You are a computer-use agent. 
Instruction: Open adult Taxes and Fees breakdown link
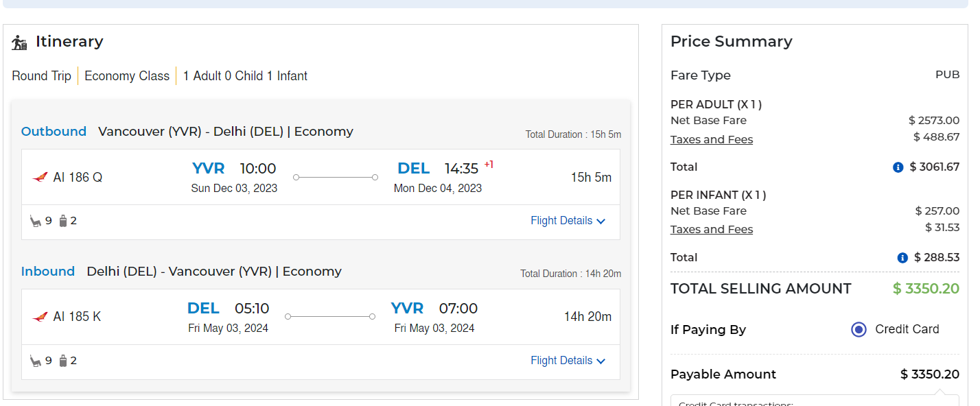click(712, 140)
